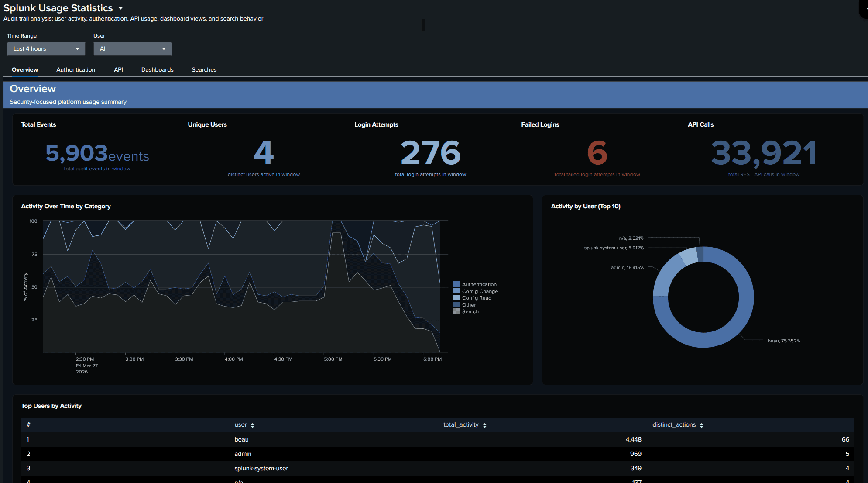Click the Top Users by Activity title
The height and width of the screenshot is (483, 868).
tap(51, 406)
